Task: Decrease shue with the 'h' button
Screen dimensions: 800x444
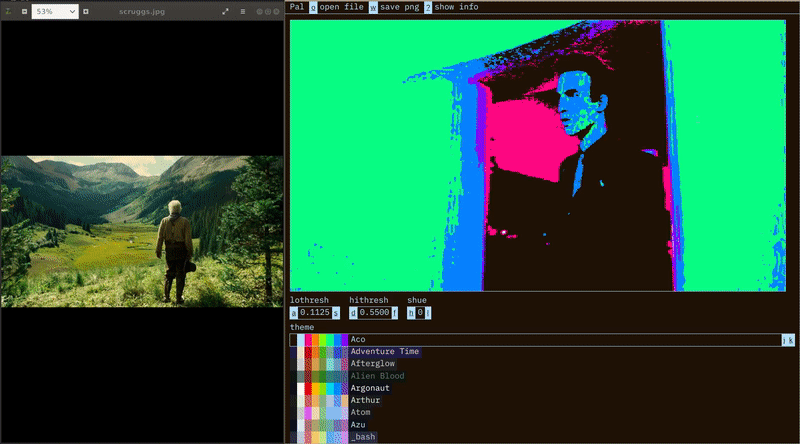Action: point(411,313)
